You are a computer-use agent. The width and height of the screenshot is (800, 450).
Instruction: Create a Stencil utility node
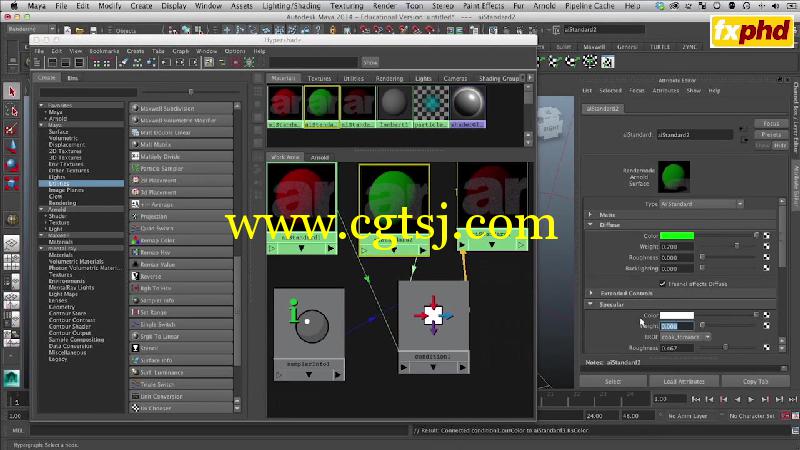[181, 348]
